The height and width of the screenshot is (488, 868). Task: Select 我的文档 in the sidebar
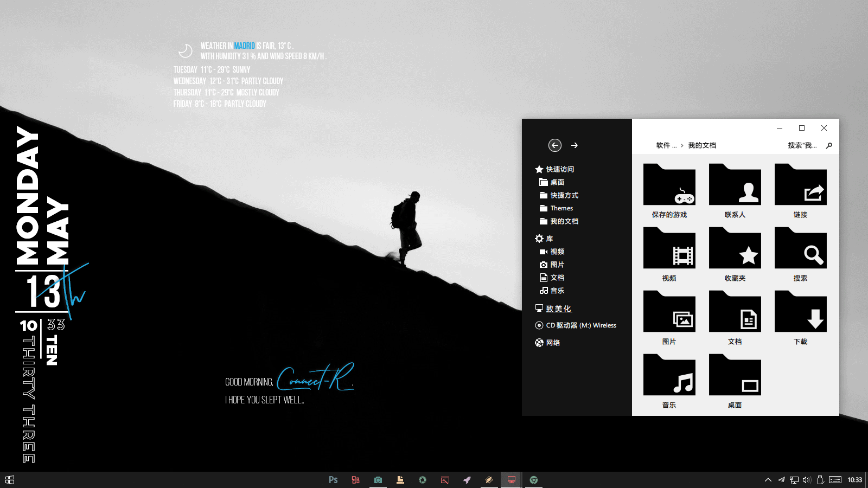[559, 221]
